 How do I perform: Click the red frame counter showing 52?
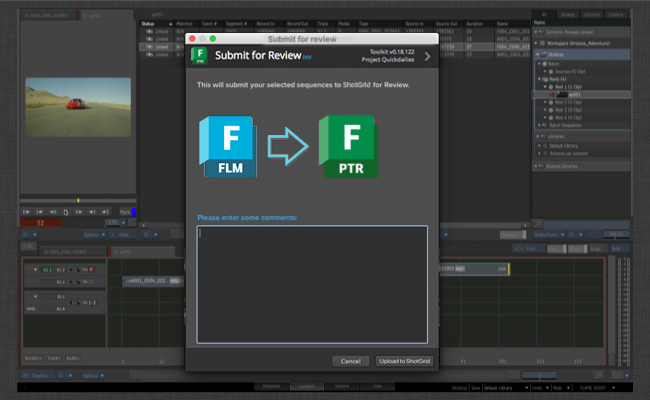pyautogui.click(x=40, y=223)
